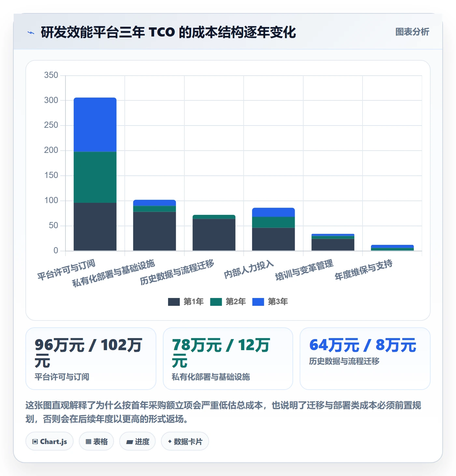456x476 pixels.
Task: Click the 平台许可与订阅 x-axis label
Action: click(x=66, y=270)
